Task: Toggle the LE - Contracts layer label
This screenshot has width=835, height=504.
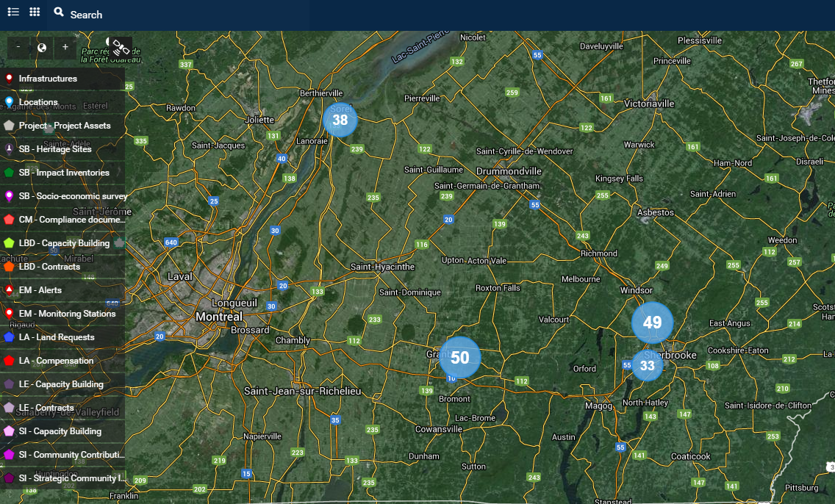Action: tap(46, 408)
